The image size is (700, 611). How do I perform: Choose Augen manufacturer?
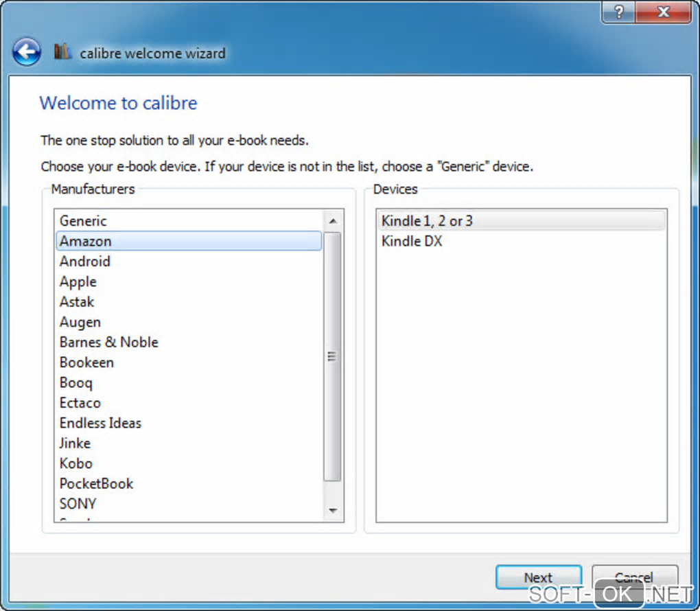[x=189, y=321]
